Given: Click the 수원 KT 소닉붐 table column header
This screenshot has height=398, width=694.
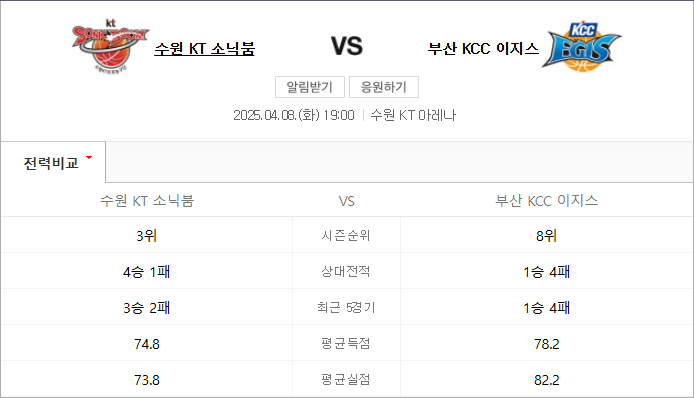Looking at the screenshot, I should point(147,201).
